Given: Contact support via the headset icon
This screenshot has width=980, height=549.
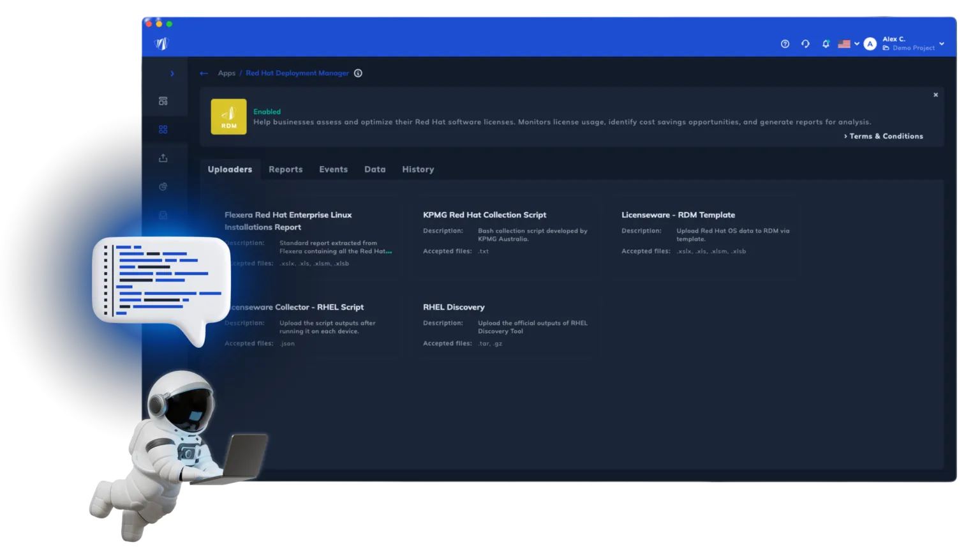Looking at the screenshot, I should coord(805,43).
